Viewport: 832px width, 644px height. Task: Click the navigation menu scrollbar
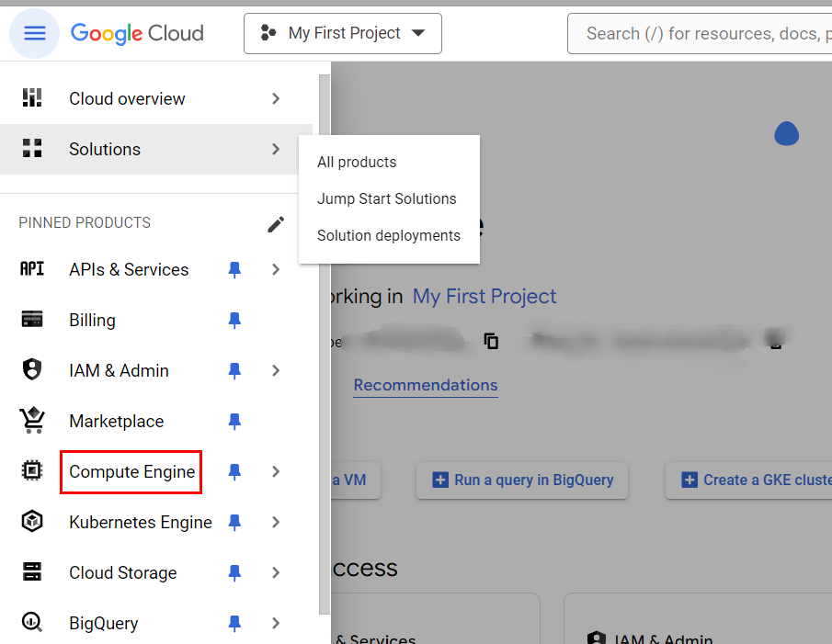click(x=325, y=345)
